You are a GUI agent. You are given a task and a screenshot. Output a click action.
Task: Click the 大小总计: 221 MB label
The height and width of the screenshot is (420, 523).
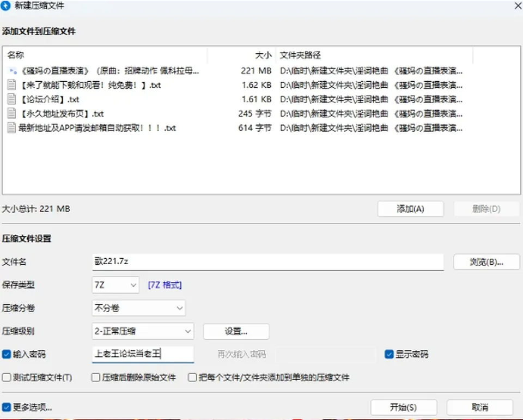[x=36, y=209]
